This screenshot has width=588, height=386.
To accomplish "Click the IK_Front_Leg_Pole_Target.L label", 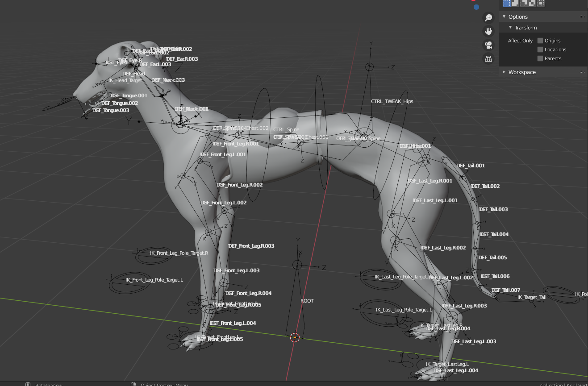I will click(154, 280).
